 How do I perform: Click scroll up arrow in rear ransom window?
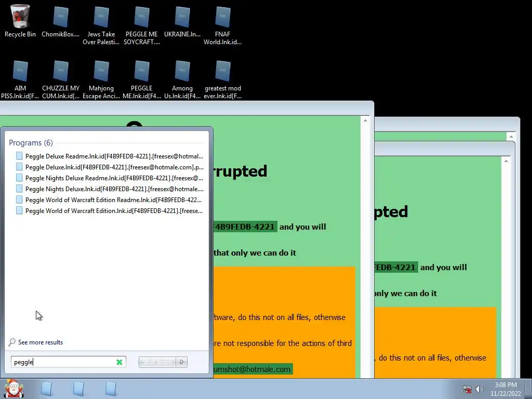511,137
